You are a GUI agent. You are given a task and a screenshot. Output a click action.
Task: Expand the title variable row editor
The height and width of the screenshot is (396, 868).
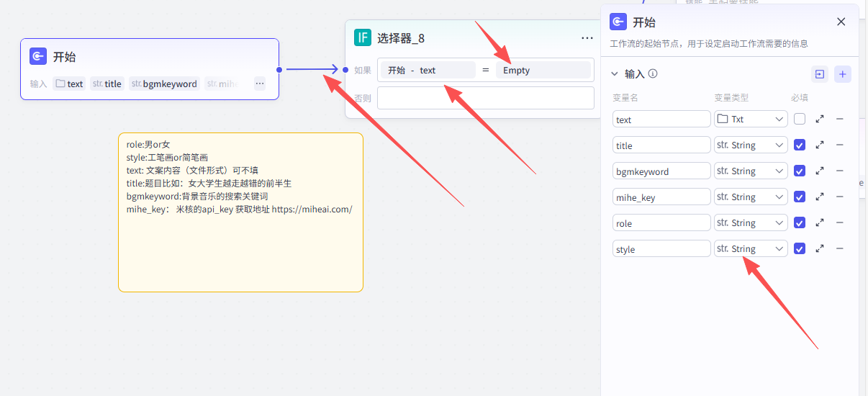(x=820, y=145)
